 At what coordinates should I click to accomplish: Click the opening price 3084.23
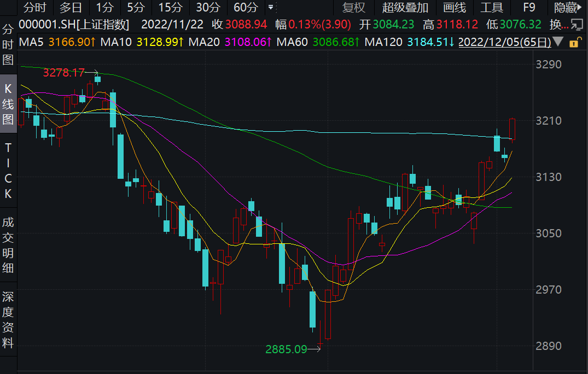pyautogui.click(x=393, y=25)
